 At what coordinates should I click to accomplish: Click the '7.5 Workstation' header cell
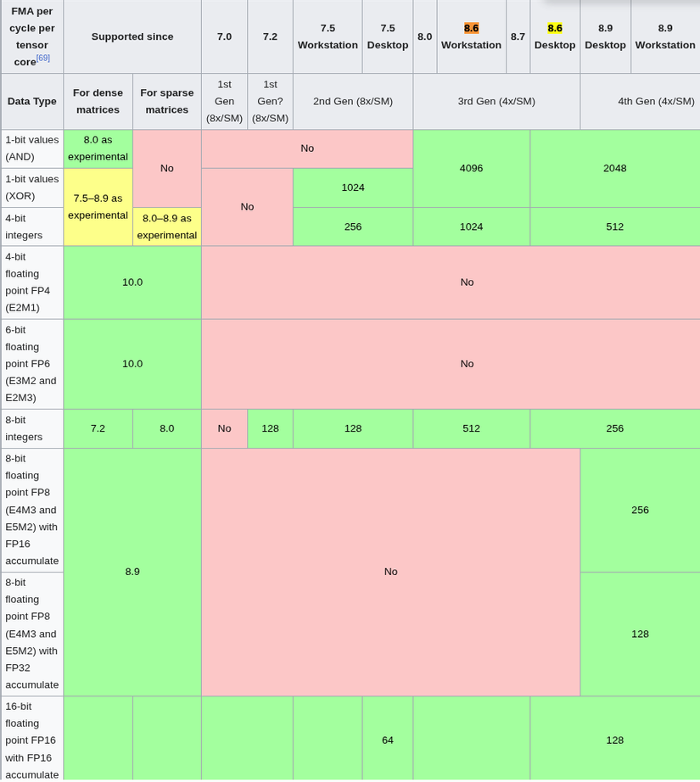point(328,36)
